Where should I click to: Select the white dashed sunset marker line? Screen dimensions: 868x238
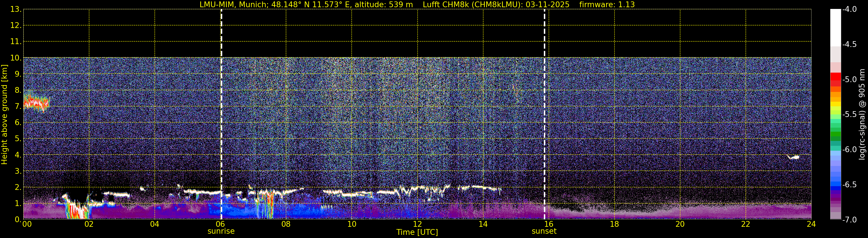coord(544,114)
